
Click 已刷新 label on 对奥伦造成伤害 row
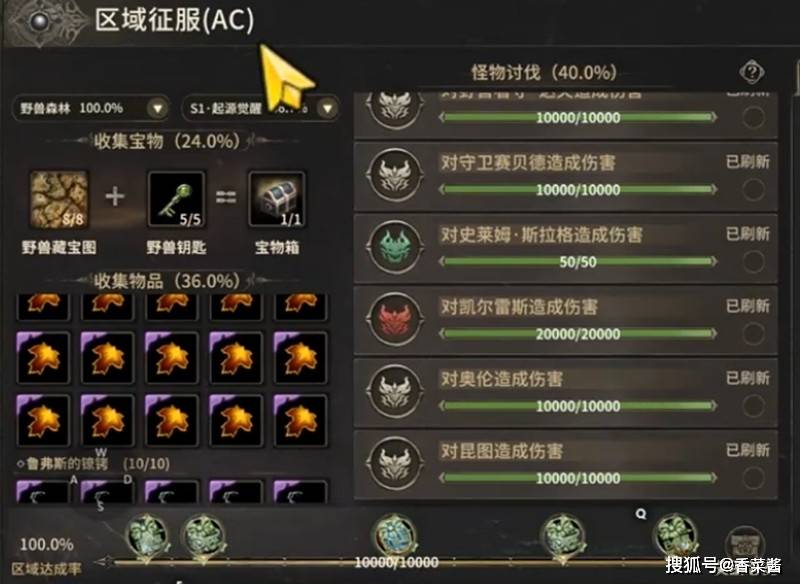[747, 378]
